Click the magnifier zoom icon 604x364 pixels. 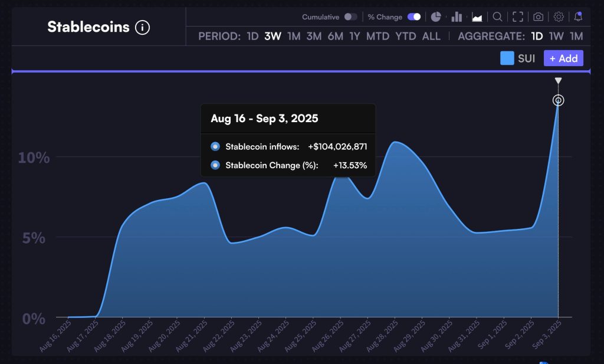[x=497, y=17]
